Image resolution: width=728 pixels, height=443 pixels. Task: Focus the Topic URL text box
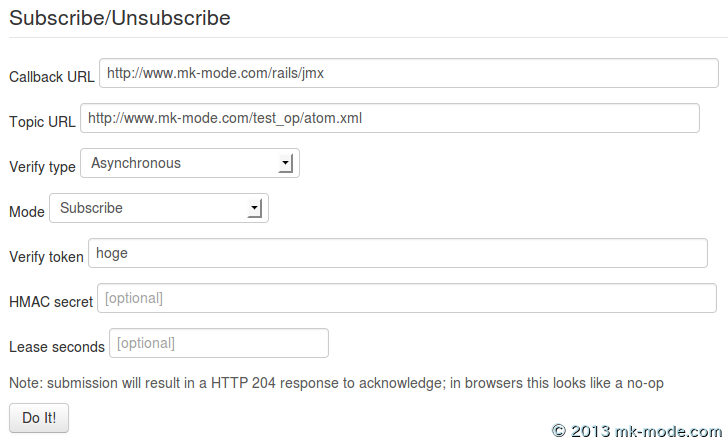click(390, 118)
